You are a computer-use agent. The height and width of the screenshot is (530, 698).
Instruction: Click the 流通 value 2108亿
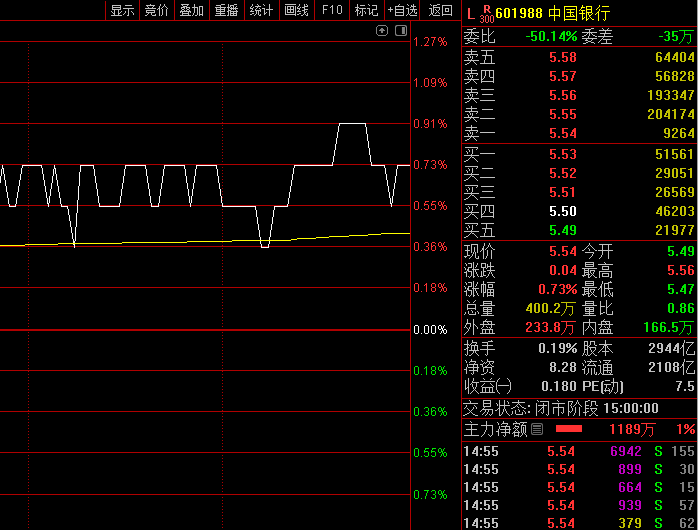tap(671, 368)
